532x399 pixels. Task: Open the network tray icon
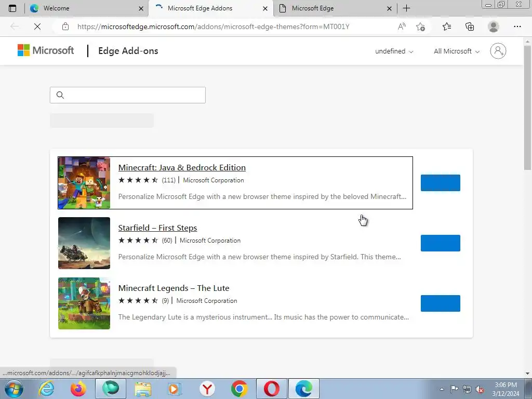point(467,389)
